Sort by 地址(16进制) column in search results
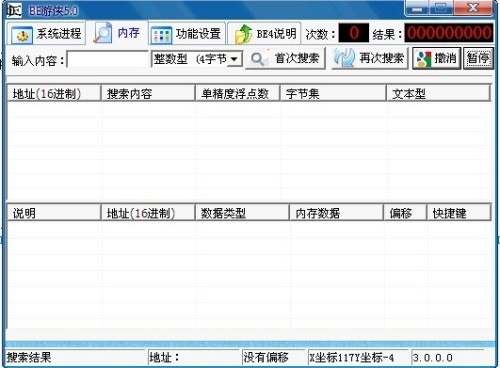500x368 pixels. coord(54,93)
